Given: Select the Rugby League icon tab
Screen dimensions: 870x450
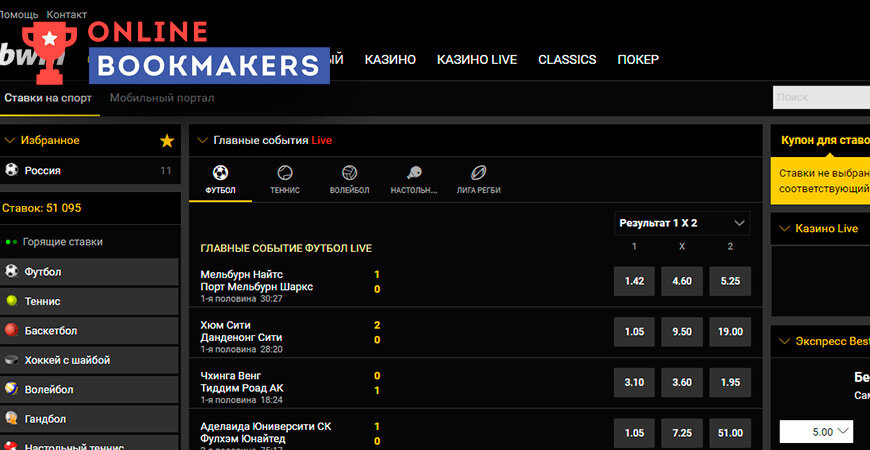Looking at the screenshot, I should pyautogui.click(x=478, y=180).
